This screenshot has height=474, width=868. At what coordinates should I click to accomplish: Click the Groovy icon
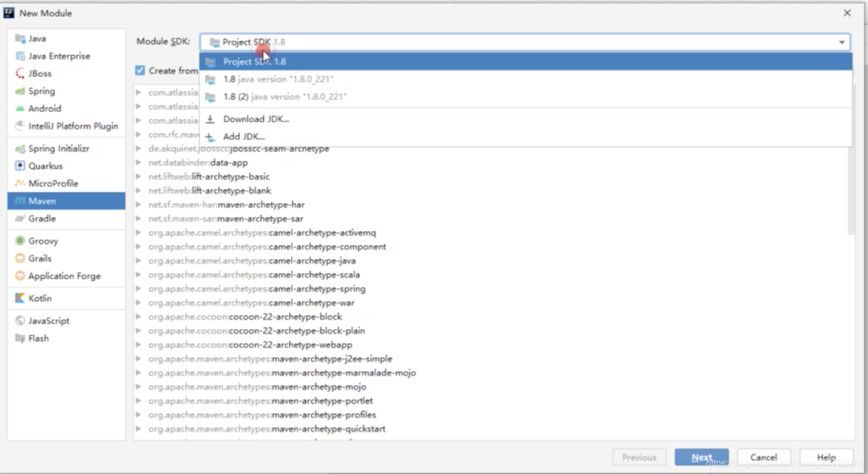tap(20, 241)
